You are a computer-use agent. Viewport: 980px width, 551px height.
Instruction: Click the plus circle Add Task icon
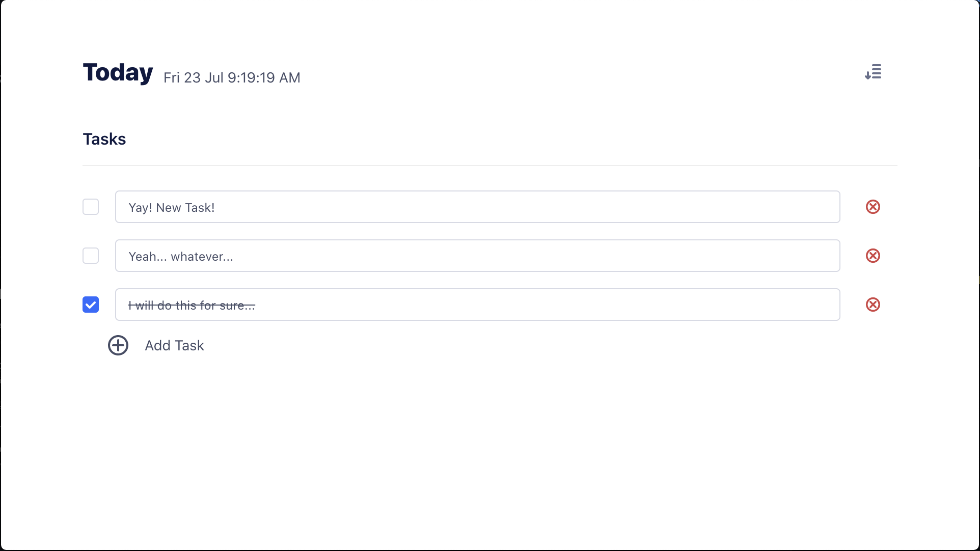pyautogui.click(x=118, y=345)
